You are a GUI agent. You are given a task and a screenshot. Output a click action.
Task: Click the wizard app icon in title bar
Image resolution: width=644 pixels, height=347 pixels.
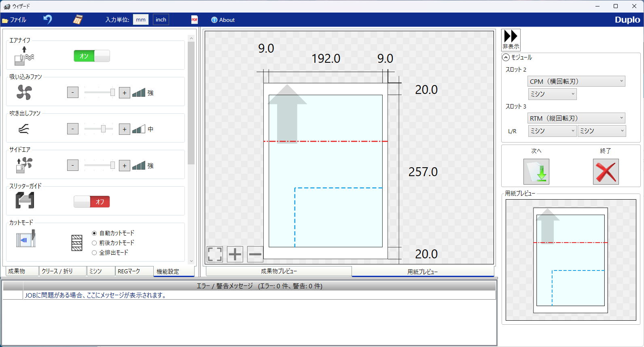[6, 6]
